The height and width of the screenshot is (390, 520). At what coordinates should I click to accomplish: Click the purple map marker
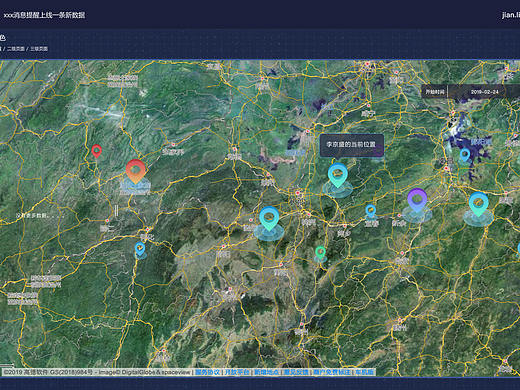pyautogui.click(x=417, y=200)
